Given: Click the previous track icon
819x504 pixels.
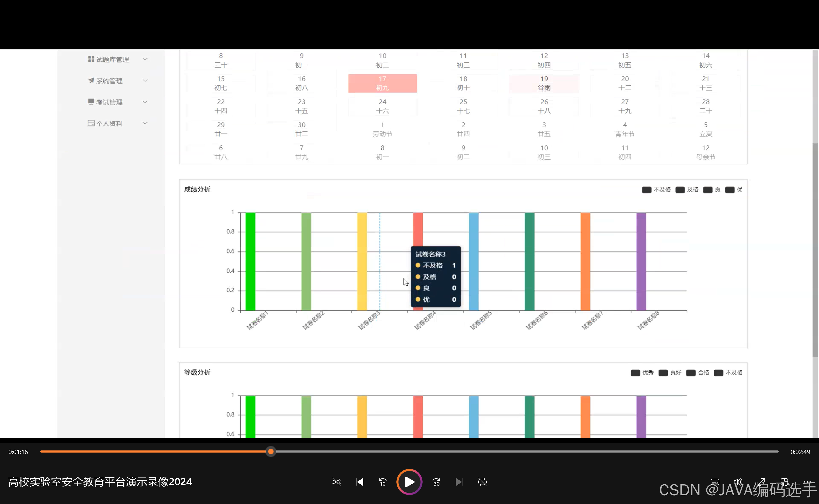Looking at the screenshot, I should pyautogui.click(x=359, y=482).
